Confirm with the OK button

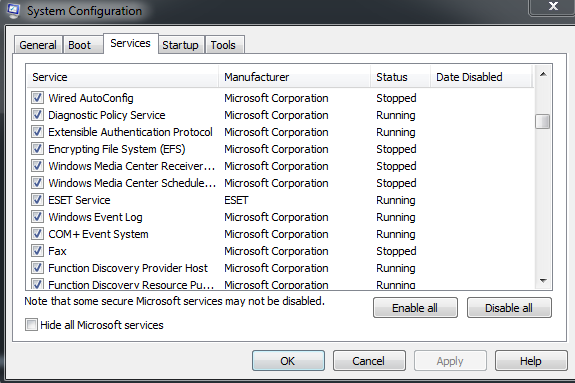point(288,361)
